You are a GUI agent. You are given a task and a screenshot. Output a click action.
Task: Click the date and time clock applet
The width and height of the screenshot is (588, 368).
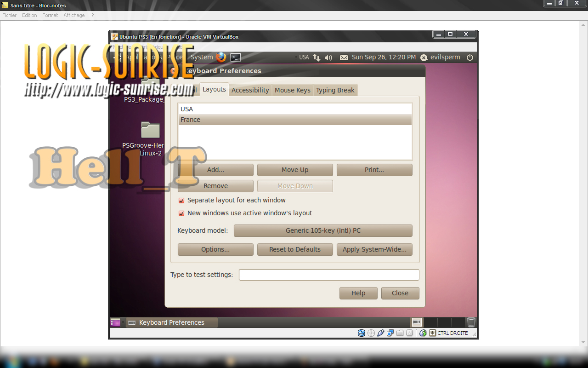pyautogui.click(x=384, y=57)
